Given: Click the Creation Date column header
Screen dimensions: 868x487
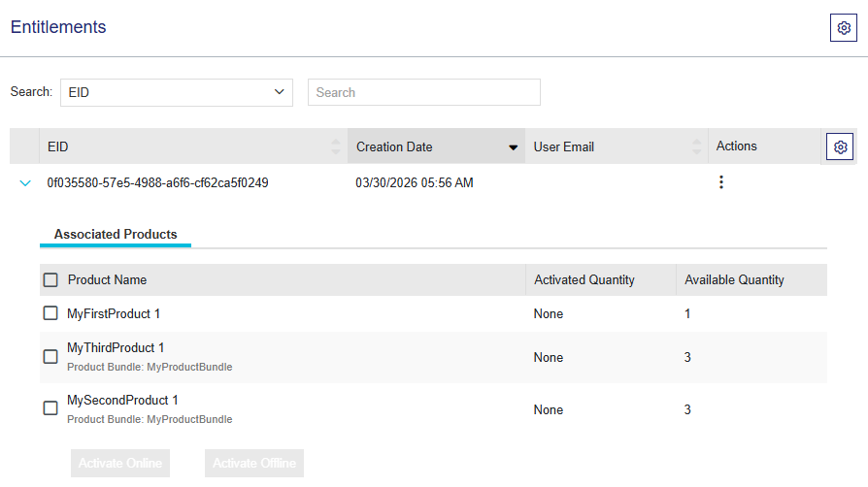Looking at the screenshot, I should [394, 146].
